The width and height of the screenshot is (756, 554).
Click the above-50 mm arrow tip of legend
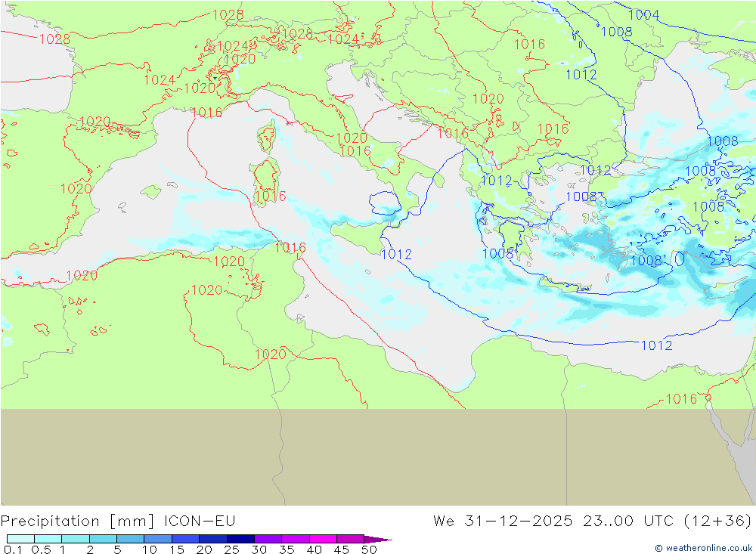click(x=377, y=539)
